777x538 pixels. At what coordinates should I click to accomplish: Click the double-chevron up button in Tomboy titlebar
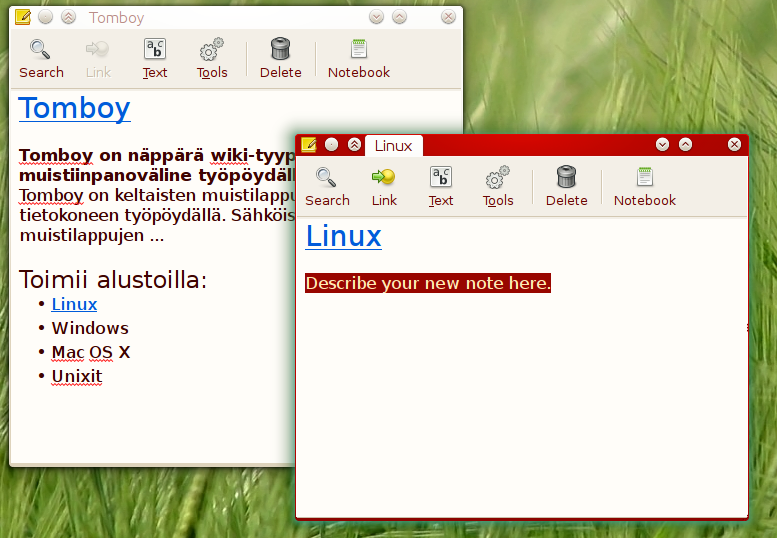click(x=68, y=17)
